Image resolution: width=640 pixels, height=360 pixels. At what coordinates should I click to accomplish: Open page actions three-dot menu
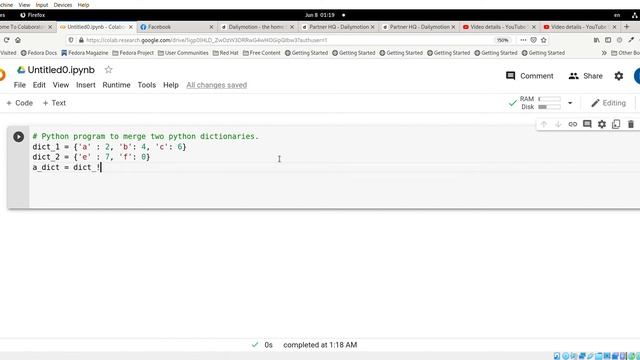tap(523, 40)
